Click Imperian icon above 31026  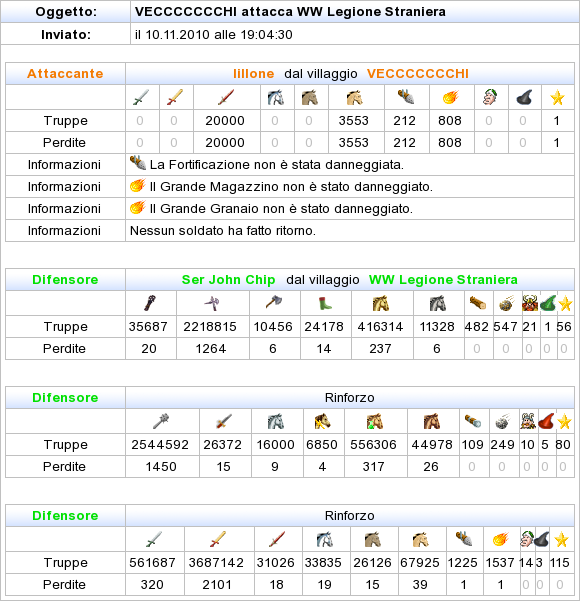(x=277, y=539)
